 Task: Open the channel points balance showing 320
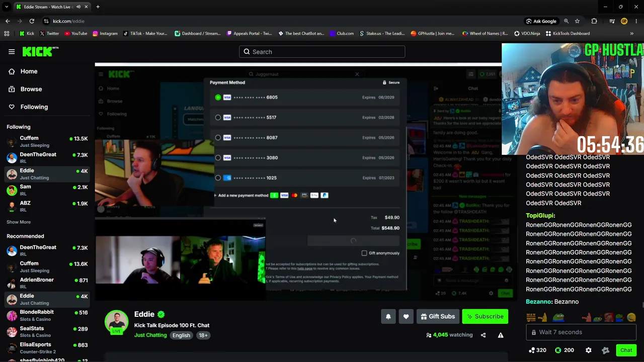[x=537, y=350]
